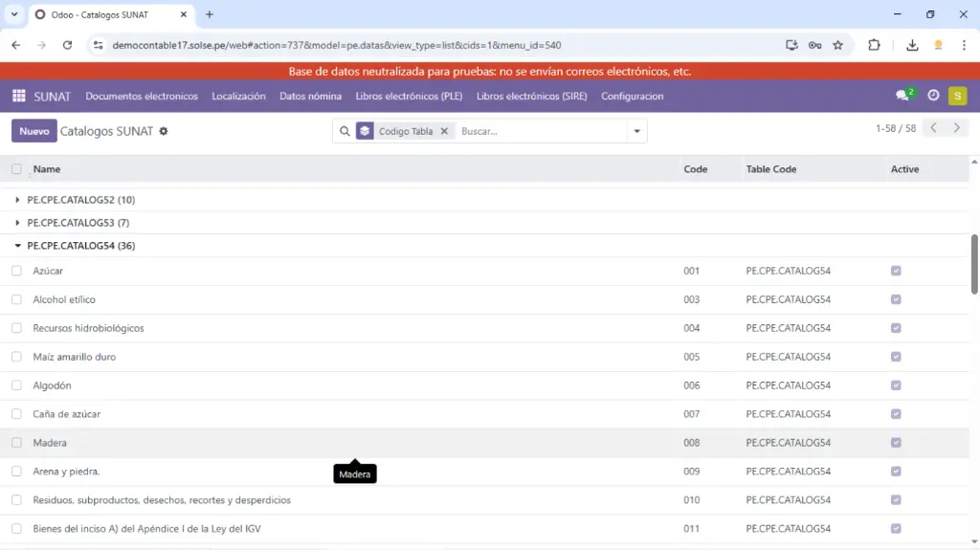Toggle Active checkbox for Algodón row
Screen dimensions: 980x550
tap(896, 385)
